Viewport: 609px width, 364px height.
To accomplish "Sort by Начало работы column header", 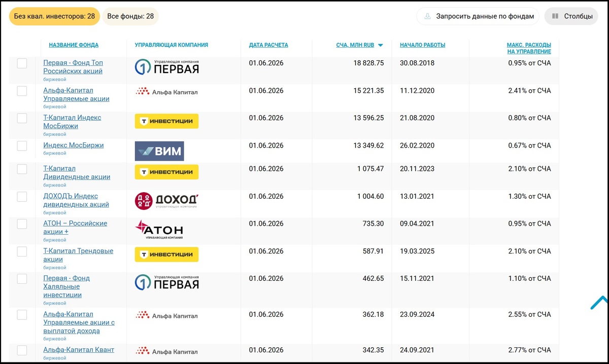I will (422, 45).
